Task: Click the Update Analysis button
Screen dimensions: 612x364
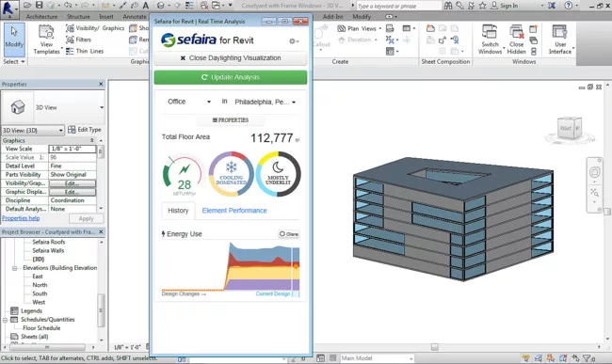Action: (x=231, y=77)
